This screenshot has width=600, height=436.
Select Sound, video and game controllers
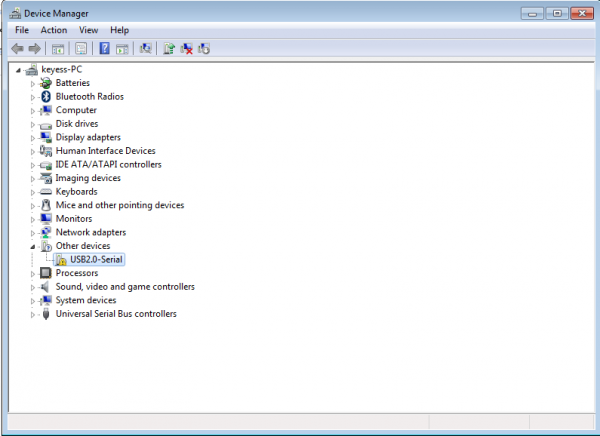pos(125,287)
